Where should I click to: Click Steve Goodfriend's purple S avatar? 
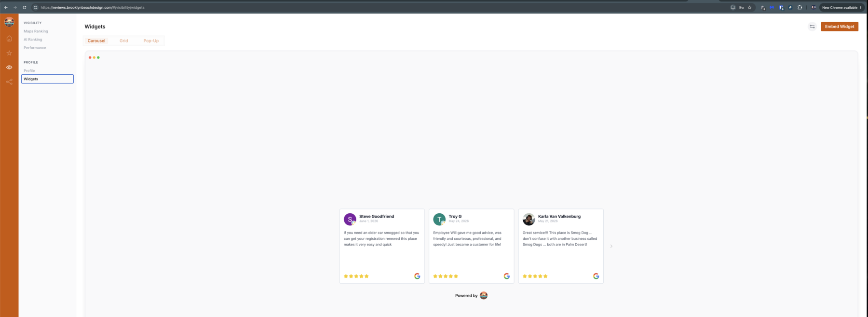350,219
